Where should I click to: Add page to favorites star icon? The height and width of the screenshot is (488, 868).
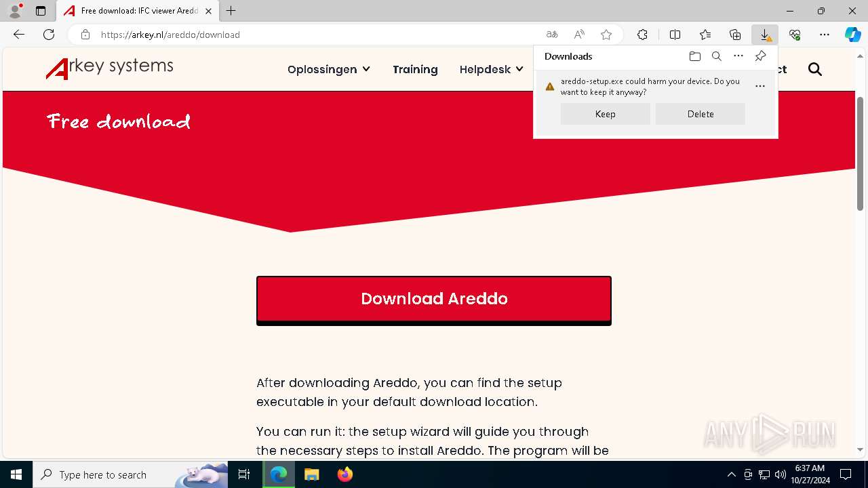point(606,35)
